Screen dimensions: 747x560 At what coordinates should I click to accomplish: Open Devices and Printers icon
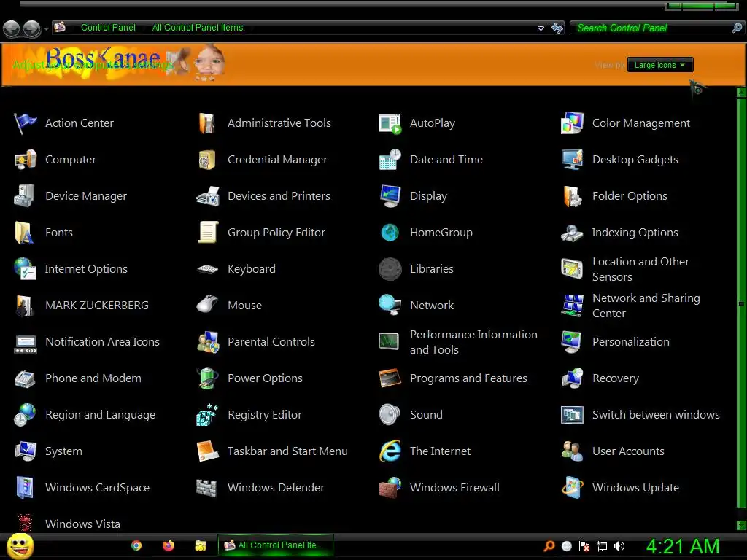[207, 196]
